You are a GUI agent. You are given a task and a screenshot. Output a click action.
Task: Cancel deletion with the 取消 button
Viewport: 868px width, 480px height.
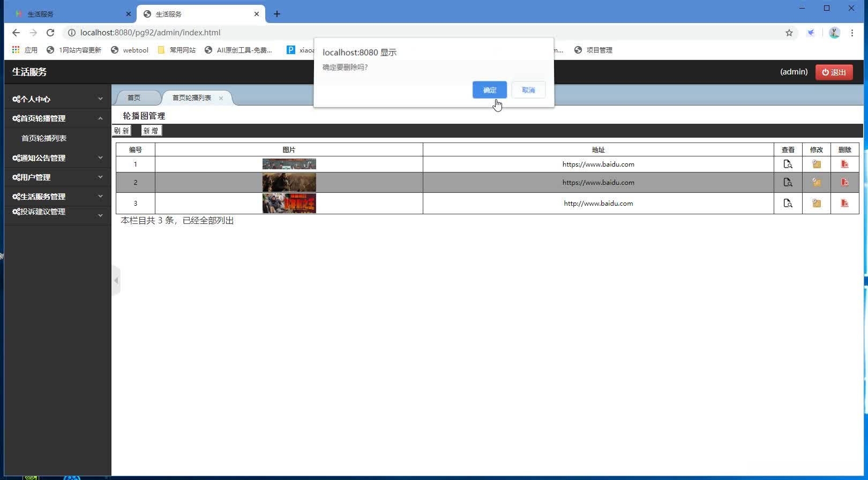point(528,90)
